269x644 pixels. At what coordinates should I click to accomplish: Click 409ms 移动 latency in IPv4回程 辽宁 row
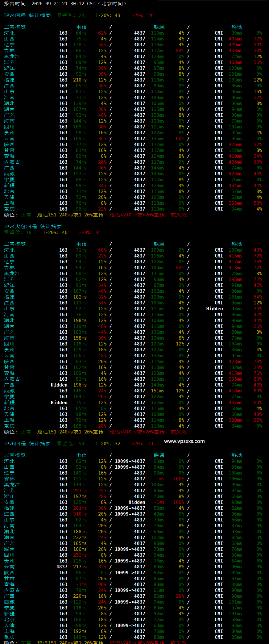235,45
